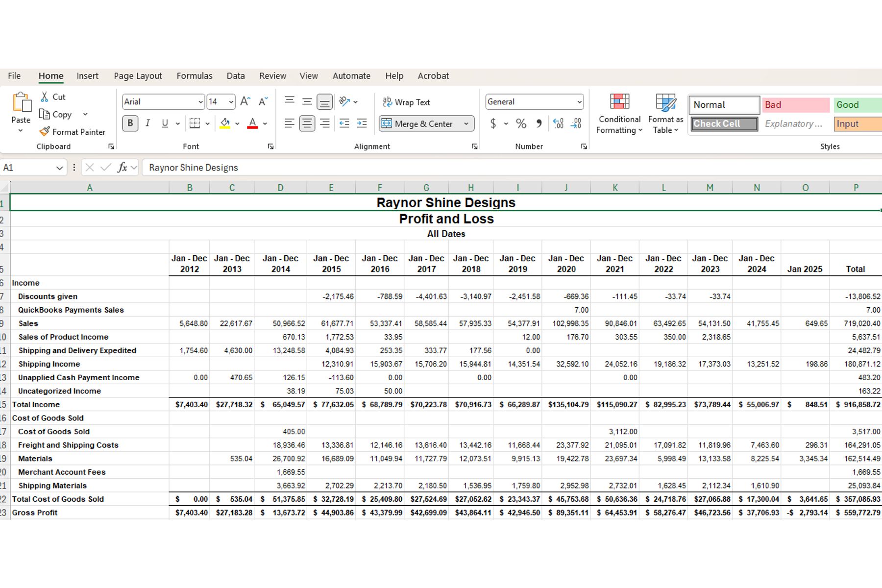Decrease font size with the smaller A
882x588 pixels.
[263, 101]
